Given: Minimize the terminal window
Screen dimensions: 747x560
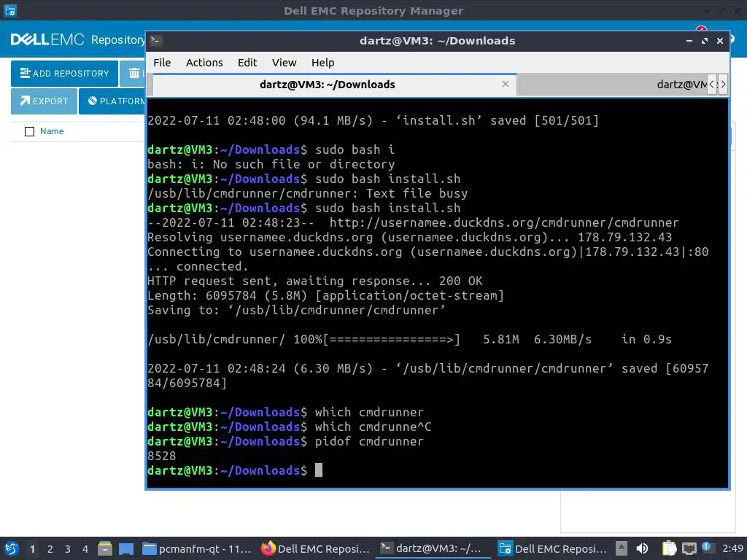Looking at the screenshot, I should [689, 41].
